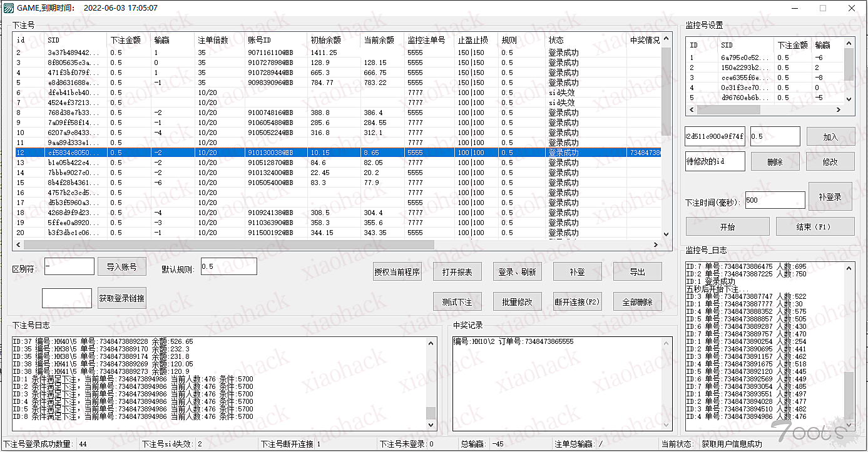The image size is (868, 452).
Task: Click the 导出 export button
Action: coord(637,272)
